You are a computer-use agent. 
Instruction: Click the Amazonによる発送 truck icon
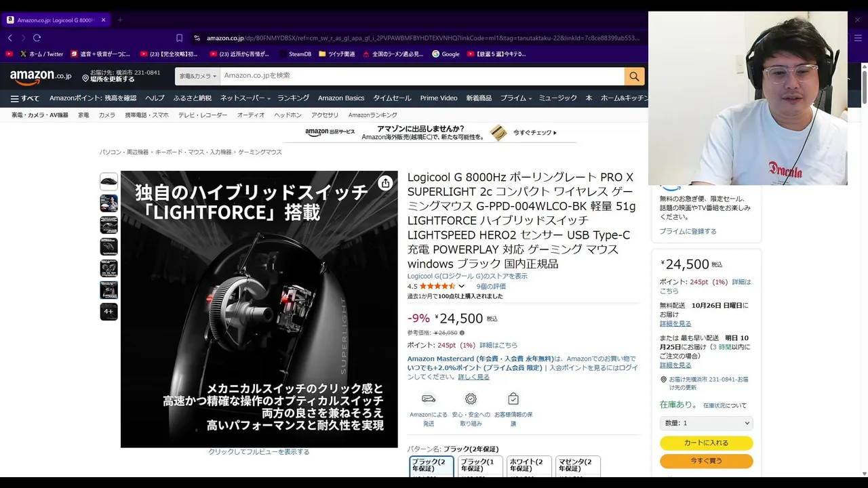429,399
